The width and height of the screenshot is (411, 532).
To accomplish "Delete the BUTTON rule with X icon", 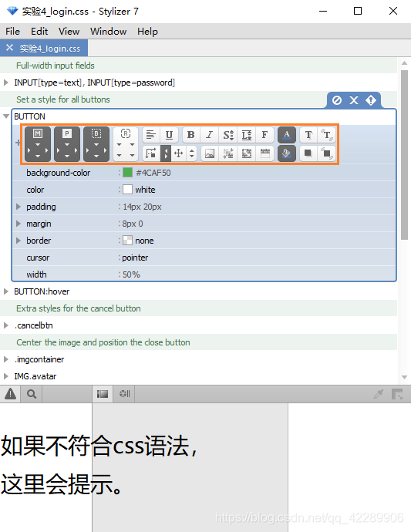I will [354, 100].
